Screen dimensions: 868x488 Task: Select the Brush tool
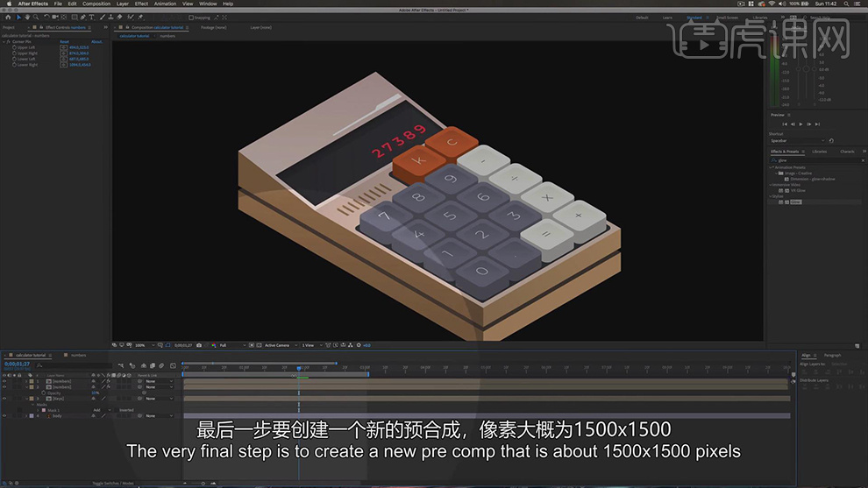[x=103, y=18]
